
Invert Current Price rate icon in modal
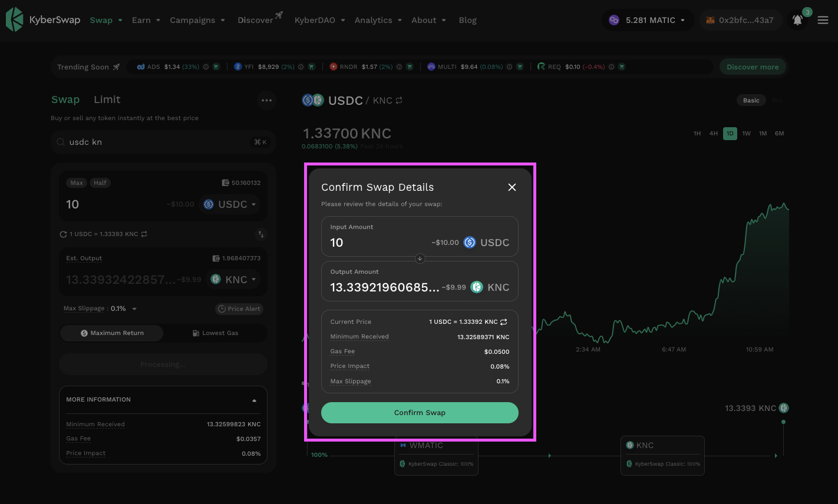[x=504, y=322]
